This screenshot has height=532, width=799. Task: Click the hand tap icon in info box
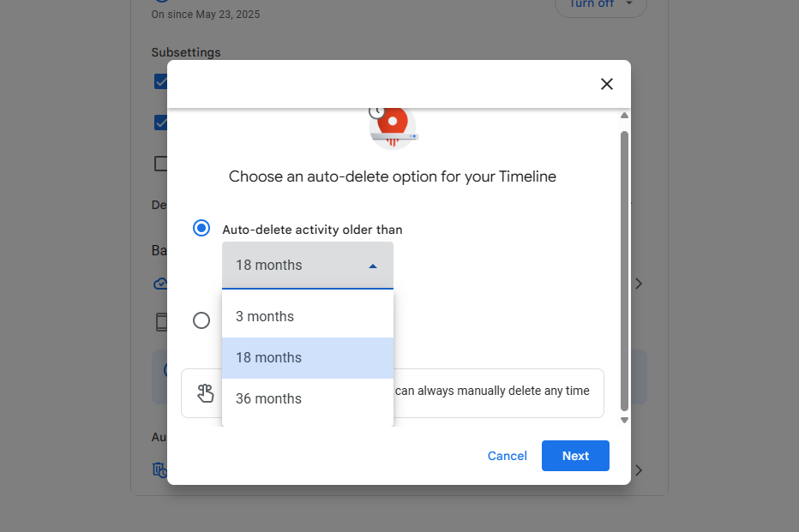206,393
